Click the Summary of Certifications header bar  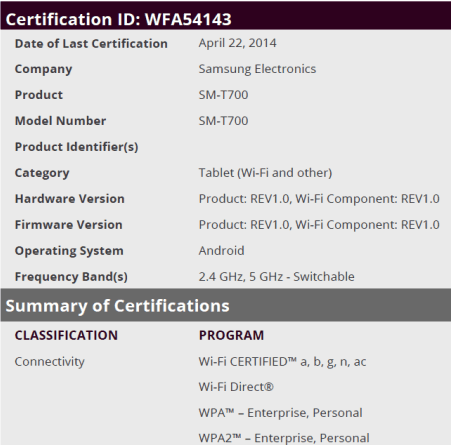click(225, 305)
